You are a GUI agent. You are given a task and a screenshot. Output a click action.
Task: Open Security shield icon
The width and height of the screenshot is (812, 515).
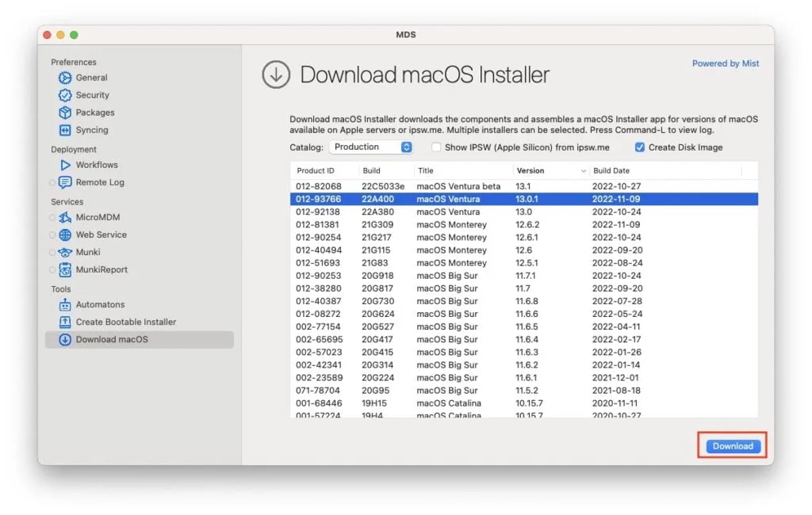65,95
